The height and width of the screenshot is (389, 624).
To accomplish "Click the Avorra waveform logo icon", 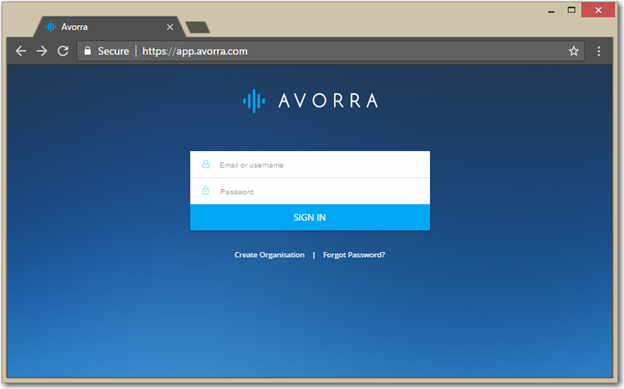I will [254, 101].
